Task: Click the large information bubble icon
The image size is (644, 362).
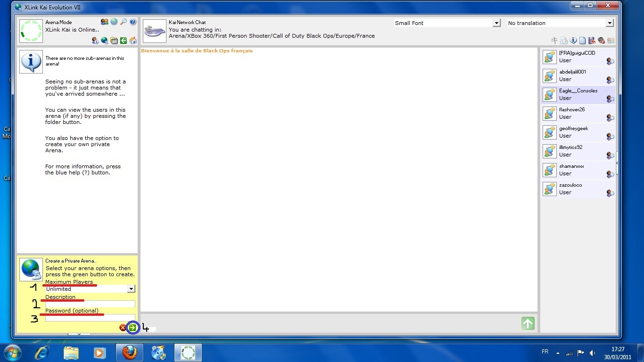Action: 31,62
